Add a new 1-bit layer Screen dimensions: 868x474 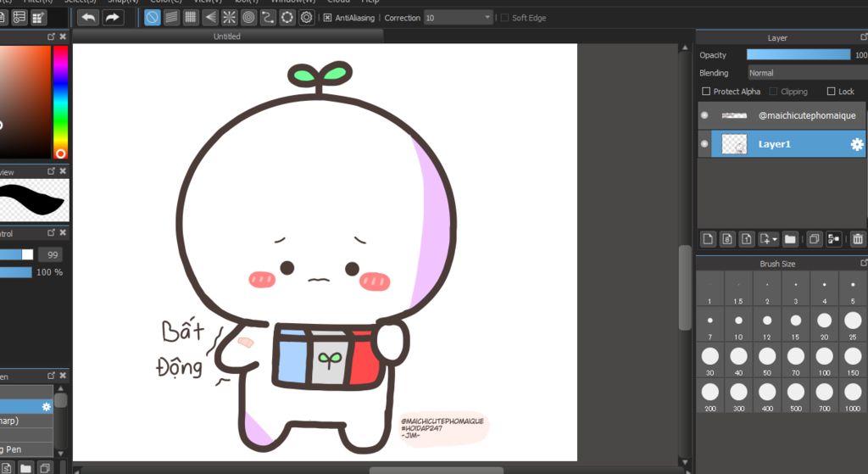(747, 238)
